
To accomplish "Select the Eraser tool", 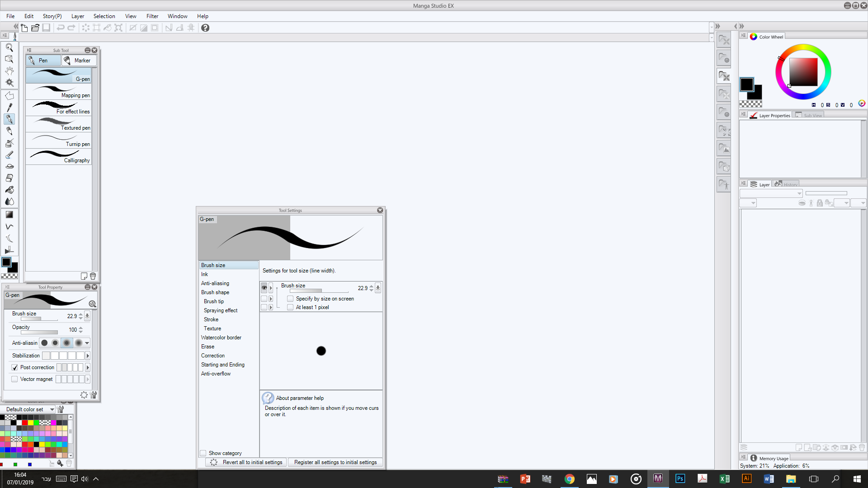I will [9, 178].
